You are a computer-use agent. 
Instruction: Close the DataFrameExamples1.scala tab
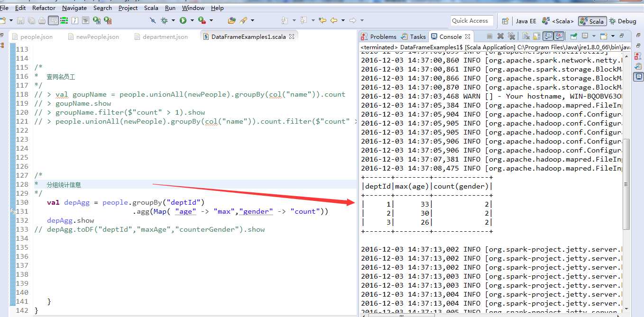[x=292, y=36]
